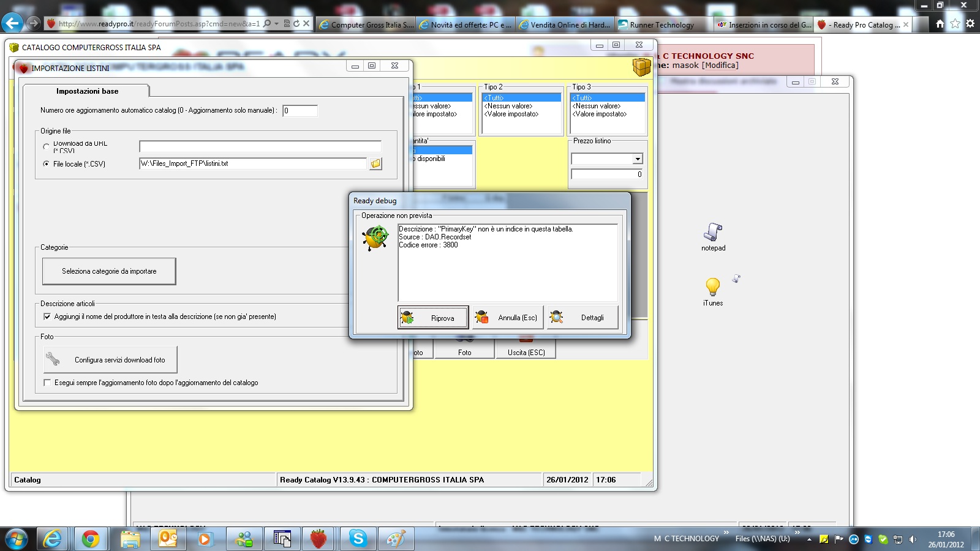Click the yellow box catalog icon
980x551 pixels.
click(641, 66)
